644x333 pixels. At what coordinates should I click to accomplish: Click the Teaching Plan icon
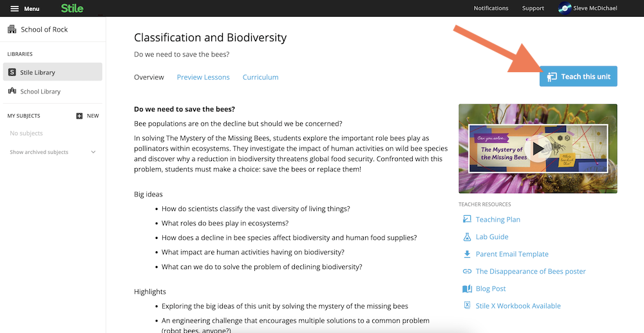[468, 220]
